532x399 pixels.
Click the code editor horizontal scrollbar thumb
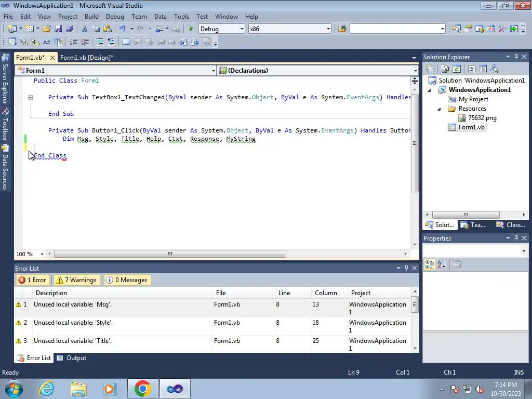pos(170,254)
